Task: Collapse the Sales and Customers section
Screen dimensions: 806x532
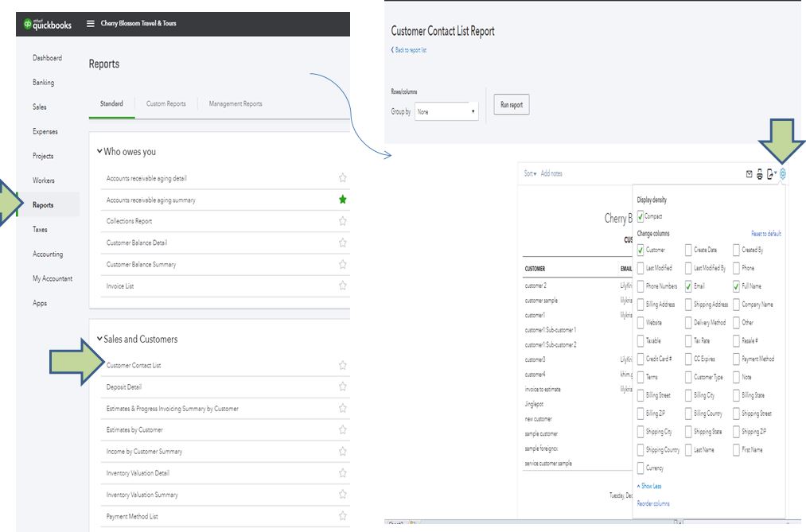Action: [99, 339]
